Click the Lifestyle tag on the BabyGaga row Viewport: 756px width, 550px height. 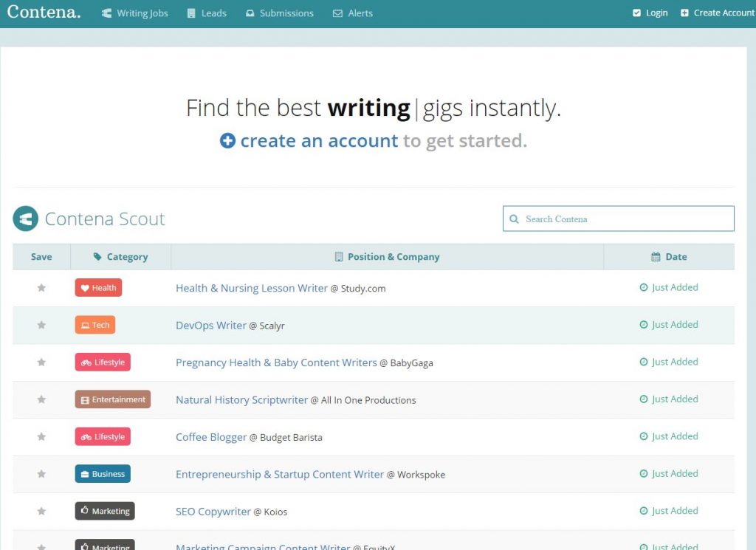point(103,362)
